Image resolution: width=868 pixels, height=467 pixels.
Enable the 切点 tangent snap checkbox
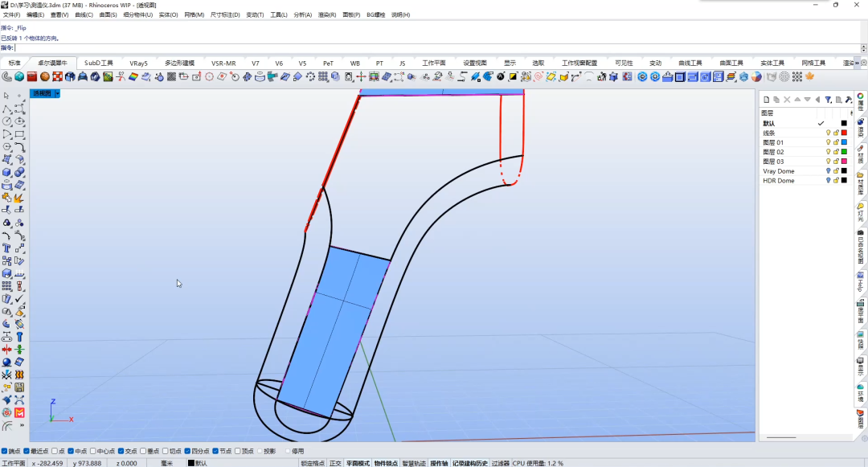click(x=166, y=452)
